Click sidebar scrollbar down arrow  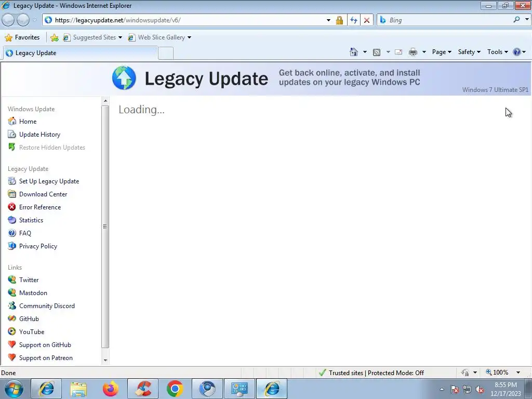pyautogui.click(x=105, y=360)
